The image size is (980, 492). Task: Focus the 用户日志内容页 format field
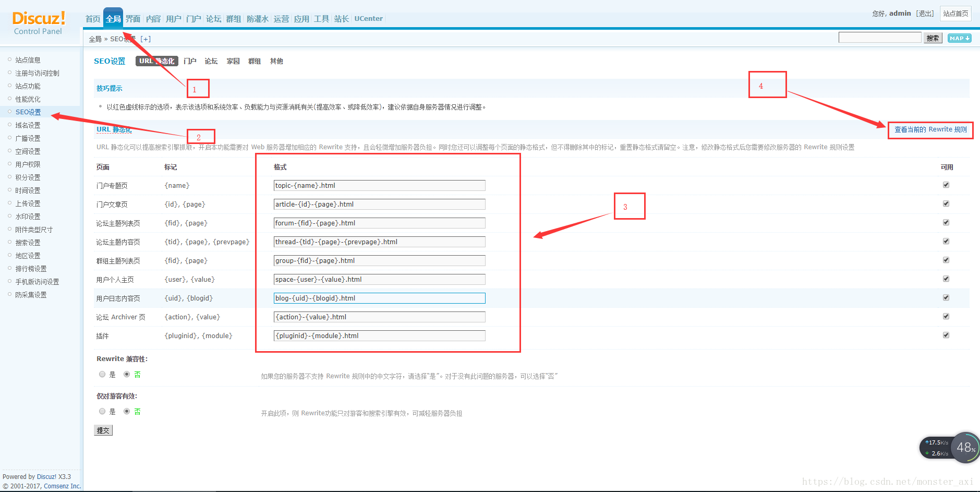(x=379, y=298)
